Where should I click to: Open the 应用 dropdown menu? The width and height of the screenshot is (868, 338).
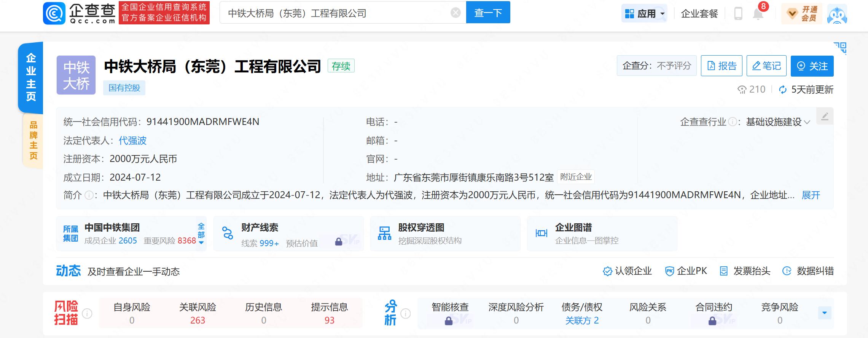pos(644,14)
